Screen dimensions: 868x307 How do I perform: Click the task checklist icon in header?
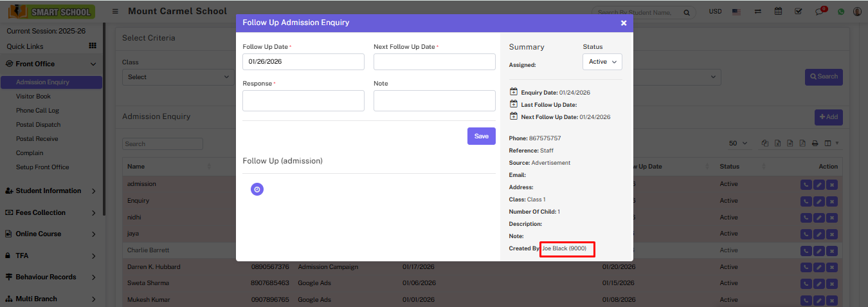tap(798, 12)
